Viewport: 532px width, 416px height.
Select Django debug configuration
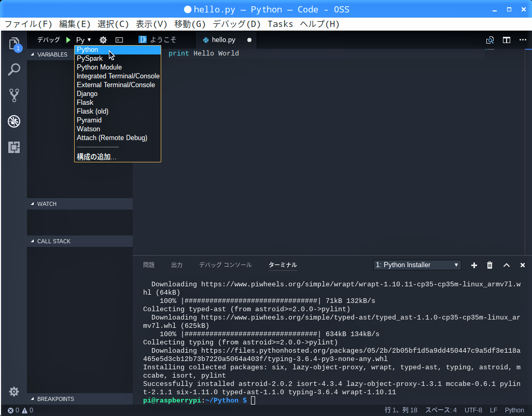[x=117, y=94]
